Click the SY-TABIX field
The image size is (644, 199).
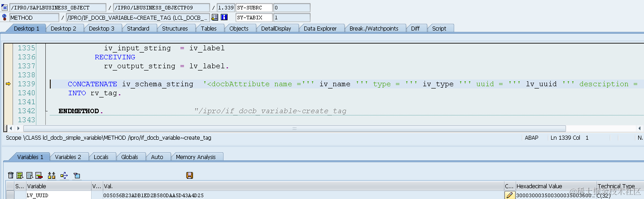click(x=254, y=18)
